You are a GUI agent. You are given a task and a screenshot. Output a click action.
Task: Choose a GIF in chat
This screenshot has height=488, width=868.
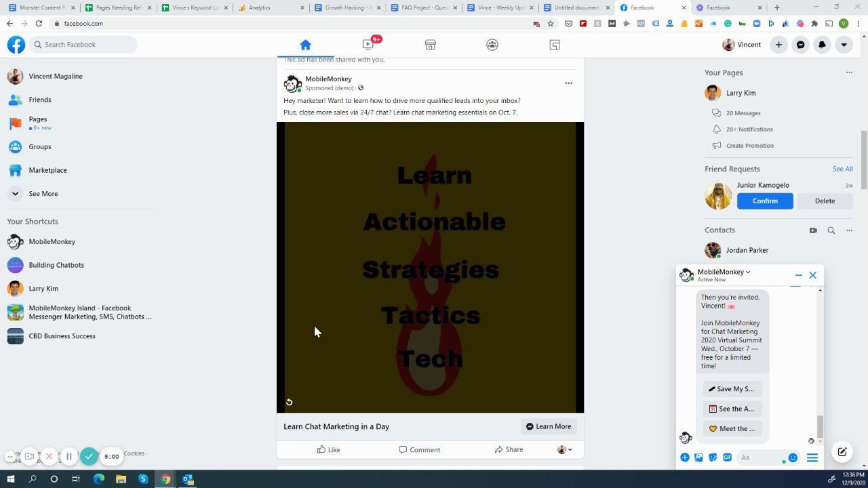pyautogui.click(x=728, y=457)
